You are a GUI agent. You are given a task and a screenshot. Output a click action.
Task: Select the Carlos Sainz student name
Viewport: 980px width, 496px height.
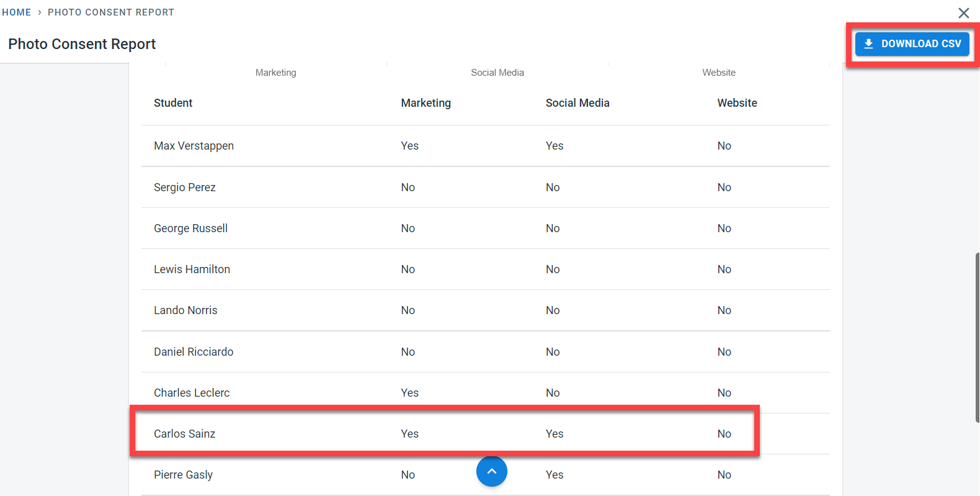point(184,434)
